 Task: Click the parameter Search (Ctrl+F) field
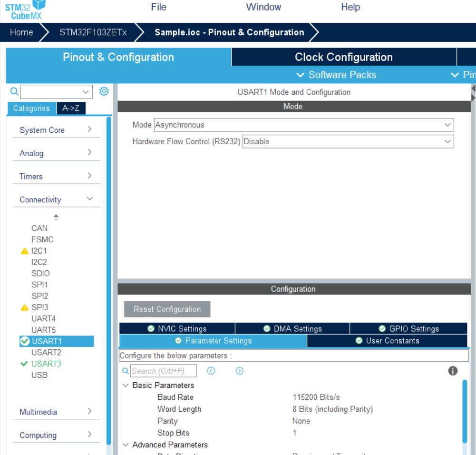[163, 371]
